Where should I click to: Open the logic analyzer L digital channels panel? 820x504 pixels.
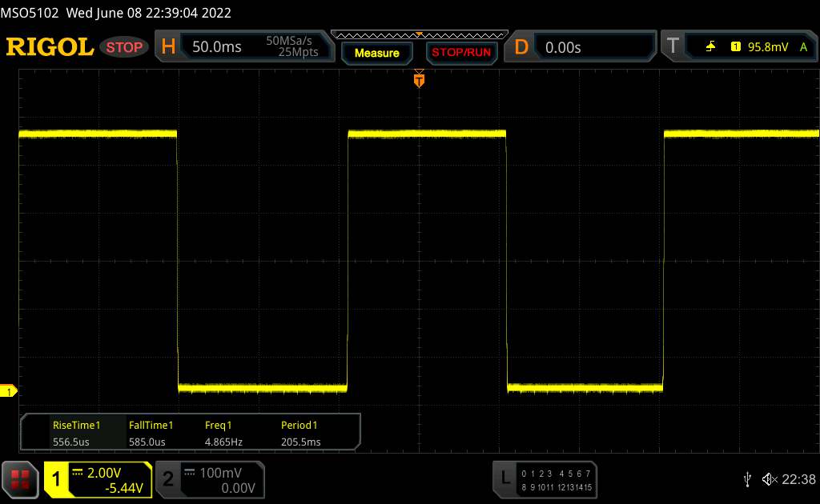click(x=545, y=480)
